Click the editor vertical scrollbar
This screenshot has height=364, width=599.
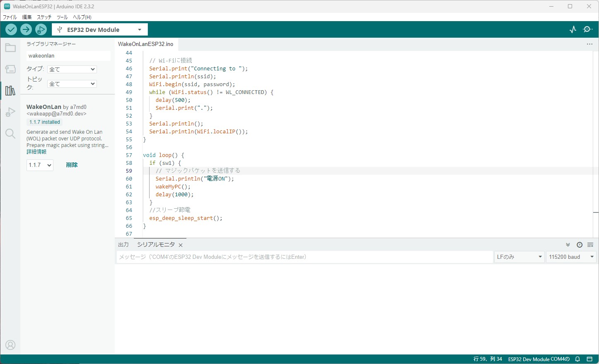click(596, 144)
